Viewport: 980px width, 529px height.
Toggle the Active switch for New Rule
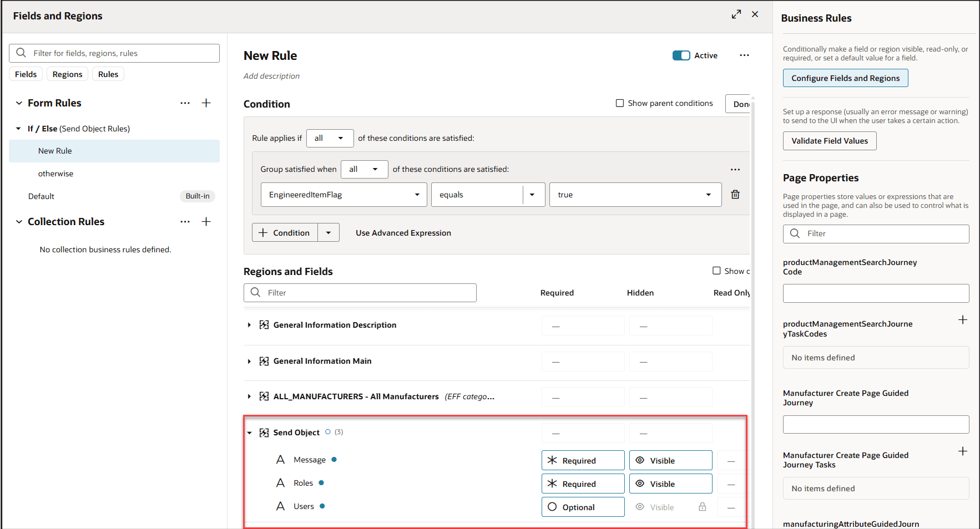[x=681, y=55]
